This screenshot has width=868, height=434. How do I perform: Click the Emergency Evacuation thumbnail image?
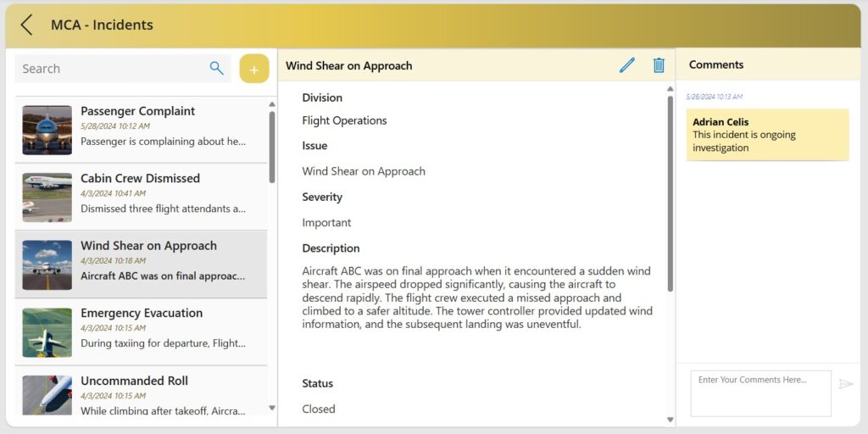[47, 332]
